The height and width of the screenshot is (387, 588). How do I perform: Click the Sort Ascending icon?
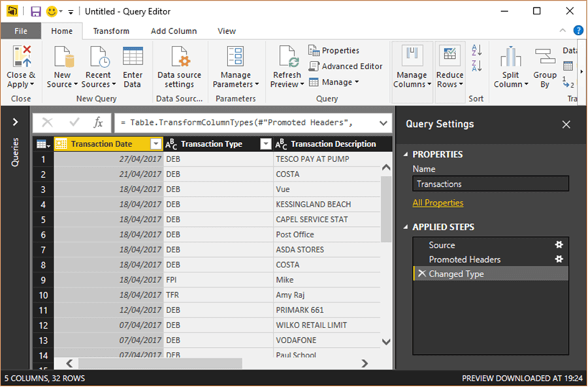click(476, 51)
